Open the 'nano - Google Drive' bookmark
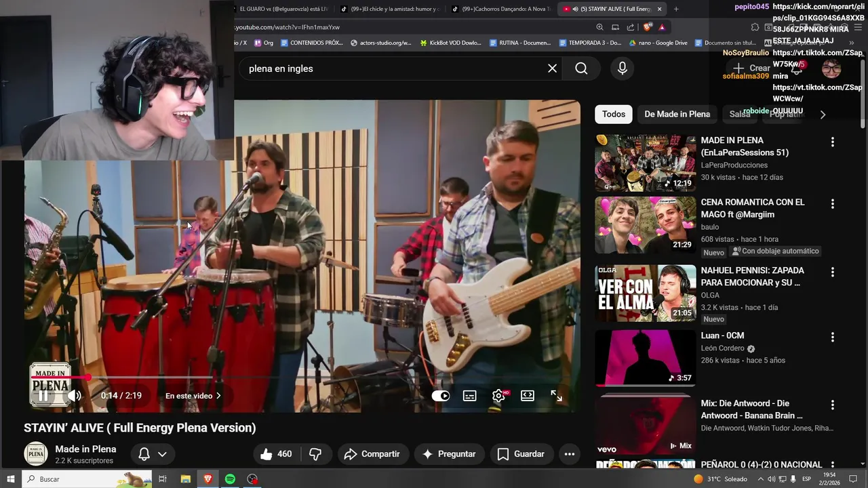 click(658, 43)
